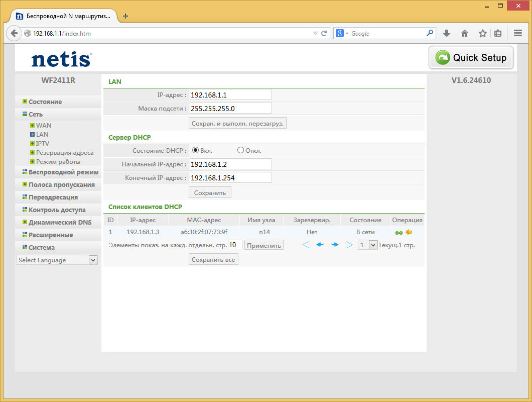The height and width of the screenshot is (402, 532).
Task: Open the IPTV settings page
Action: [x=43, y=143]
